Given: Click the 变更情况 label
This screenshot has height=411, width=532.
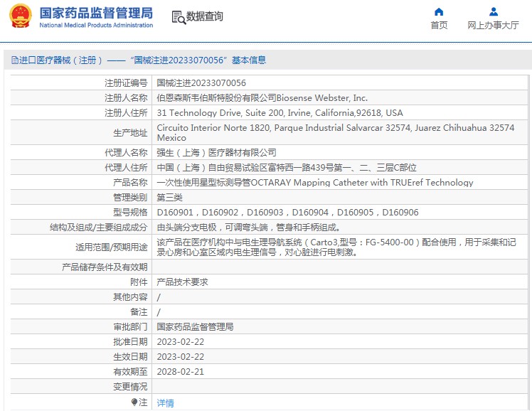Looking at the screenshot, I should pyautogui.click(x=130, y=387).
